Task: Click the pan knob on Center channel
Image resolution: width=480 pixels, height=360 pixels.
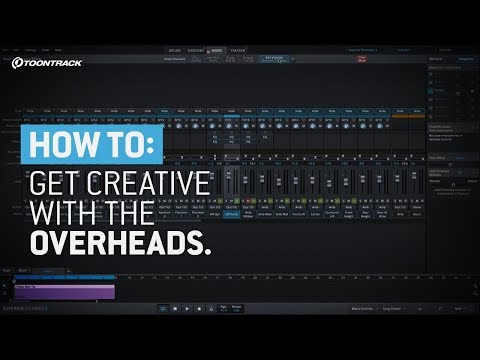Action: [313, 126]
